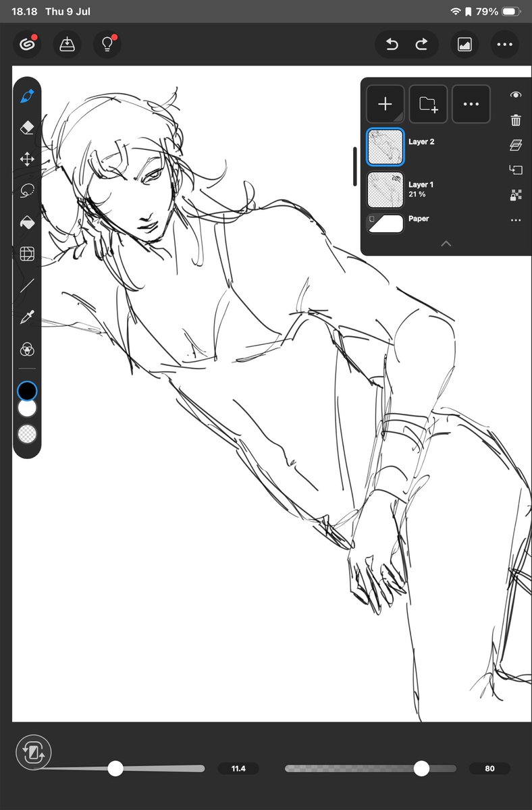Grab the layer panel side handle

click(x=355, y=166)
